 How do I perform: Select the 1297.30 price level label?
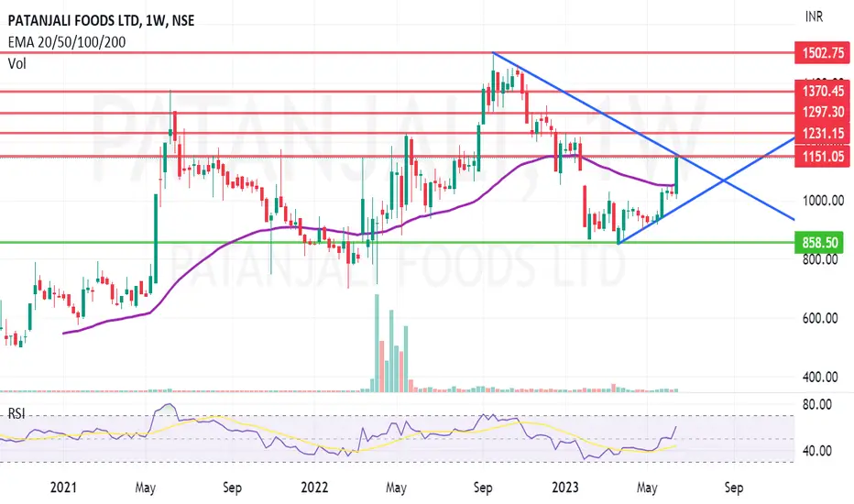[823, 112]
